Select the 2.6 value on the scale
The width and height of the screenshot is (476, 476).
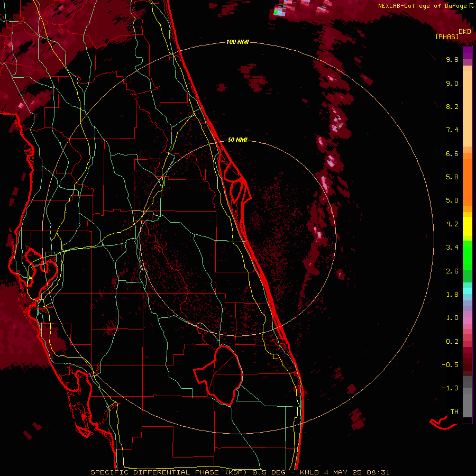[452, 271]
